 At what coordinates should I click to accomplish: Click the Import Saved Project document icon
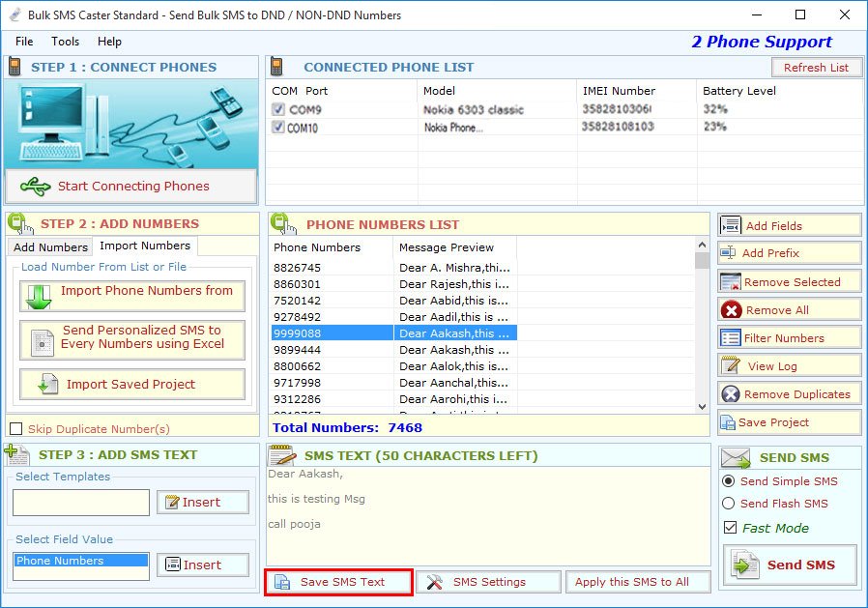(47, 384)
